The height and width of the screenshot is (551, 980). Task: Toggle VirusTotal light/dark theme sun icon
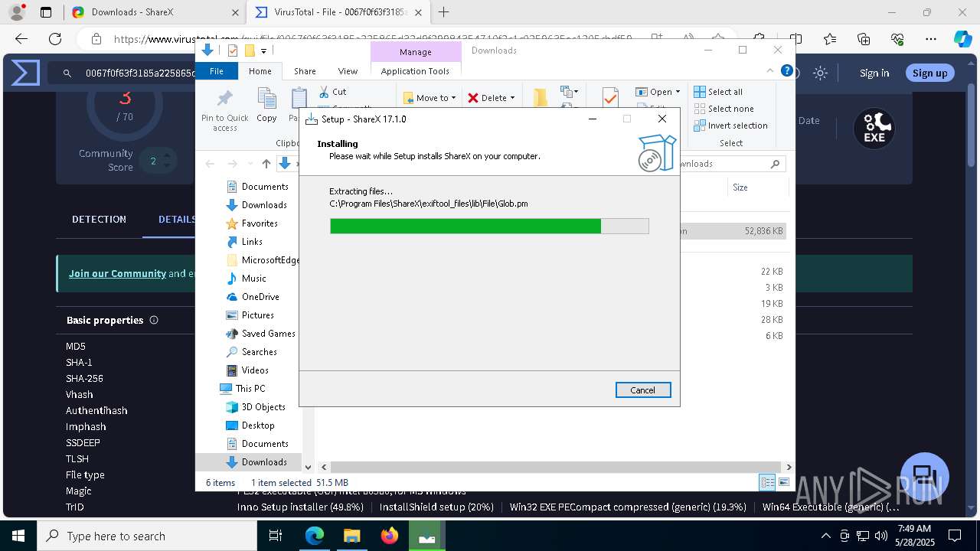click(820, 73)
